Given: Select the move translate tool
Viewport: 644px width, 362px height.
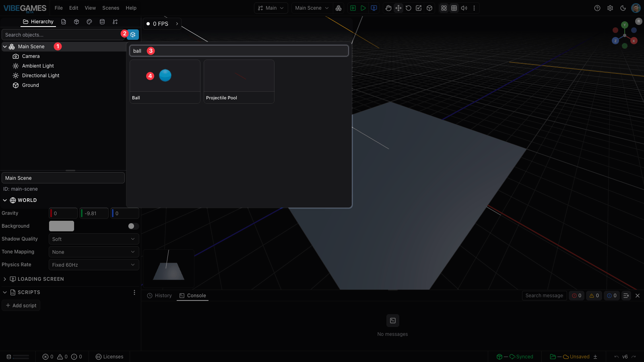Looking at the screenshot, I should [398, 8].
